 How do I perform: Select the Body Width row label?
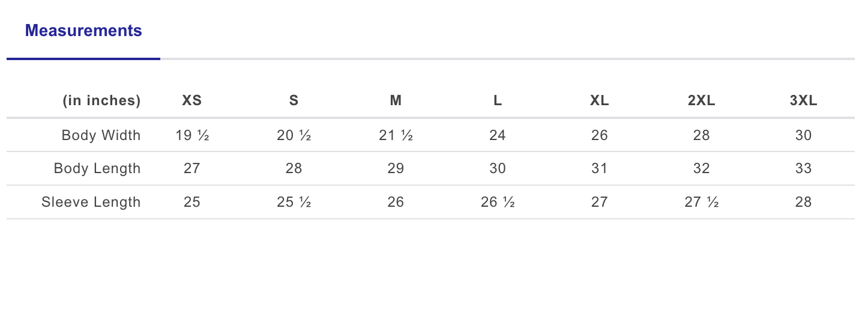pos(101,135)
